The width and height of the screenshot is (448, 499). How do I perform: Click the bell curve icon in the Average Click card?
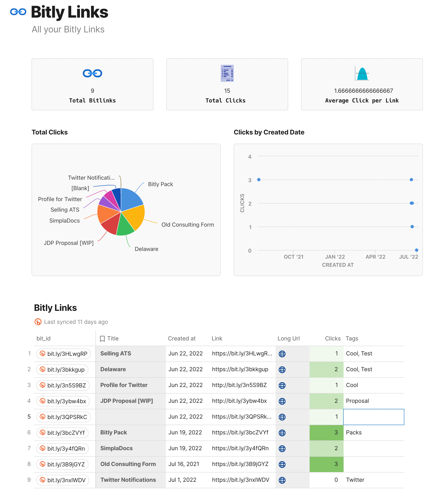pos(362,74)
